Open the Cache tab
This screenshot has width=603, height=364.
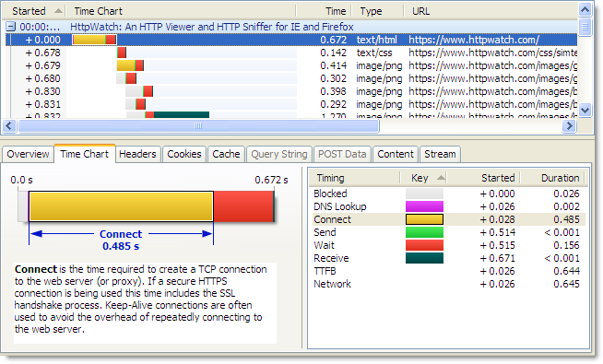[x=226, y=154]
